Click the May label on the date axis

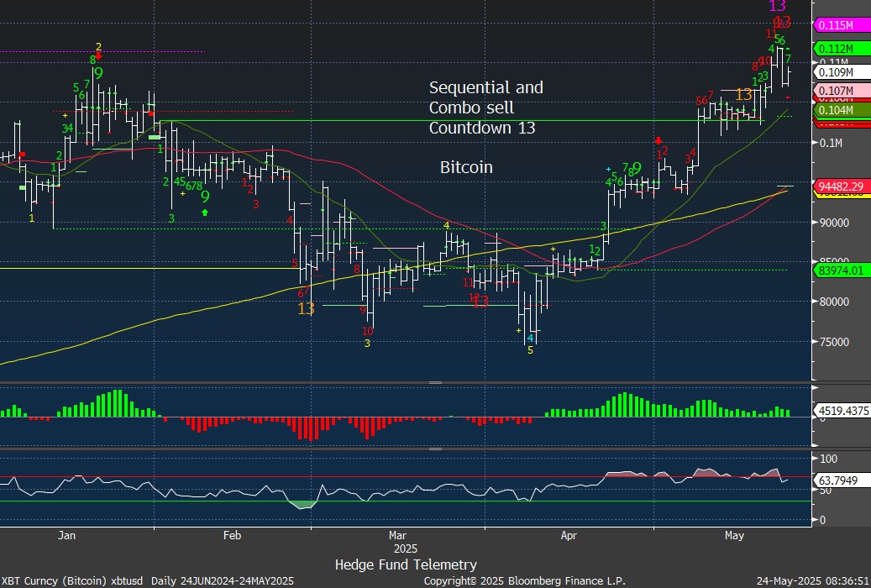pos(734,535)
